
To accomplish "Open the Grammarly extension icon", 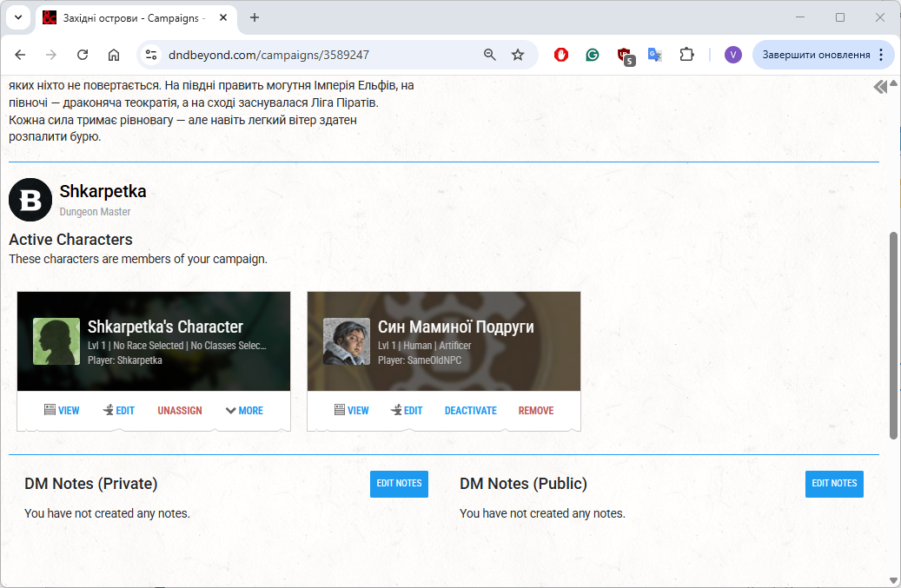I will tap(593, 55).
